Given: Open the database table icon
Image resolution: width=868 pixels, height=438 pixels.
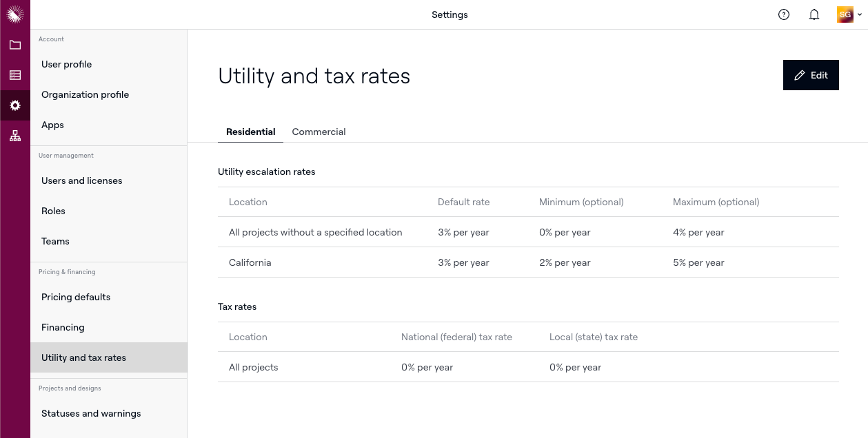Looking at the screenshot, I should 15,75.
